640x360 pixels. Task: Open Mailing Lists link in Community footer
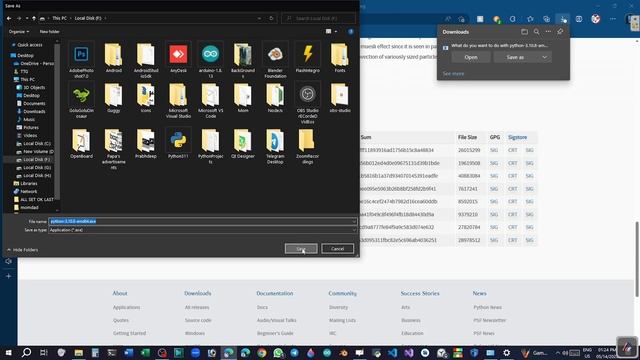tap(342, 320)
